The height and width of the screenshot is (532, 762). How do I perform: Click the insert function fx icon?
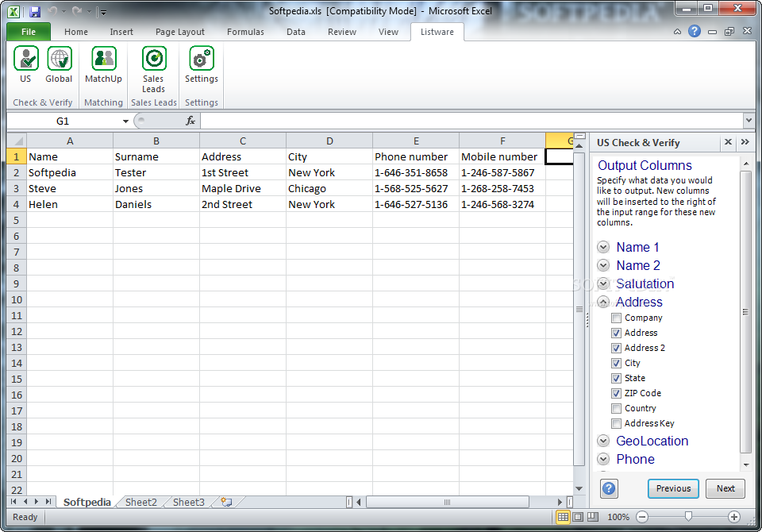190,121
